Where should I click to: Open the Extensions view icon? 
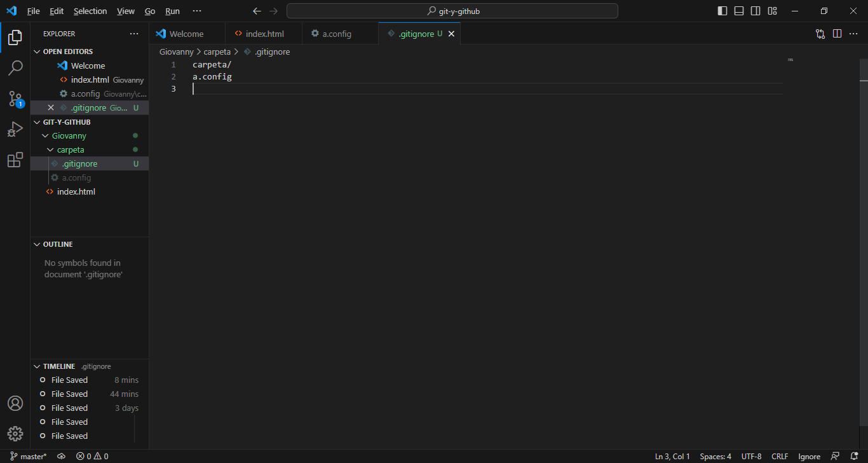(x=15, y=160)
